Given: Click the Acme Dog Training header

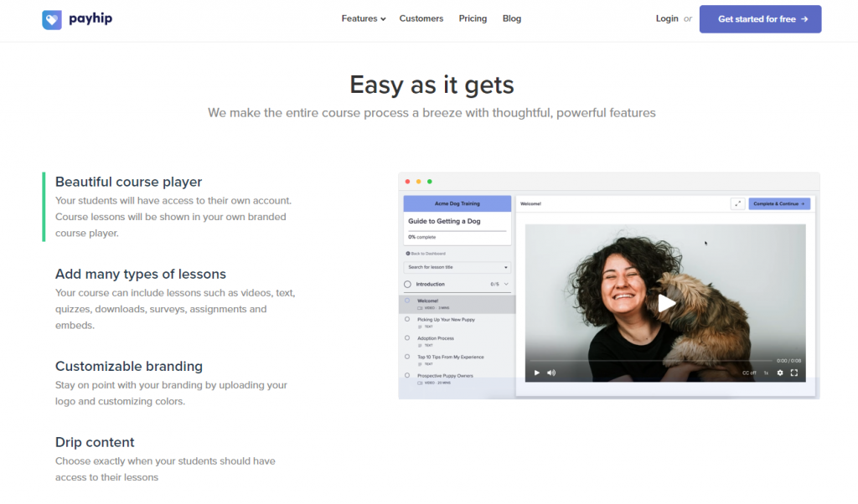Looking at the screenshot, I should 457,203.
